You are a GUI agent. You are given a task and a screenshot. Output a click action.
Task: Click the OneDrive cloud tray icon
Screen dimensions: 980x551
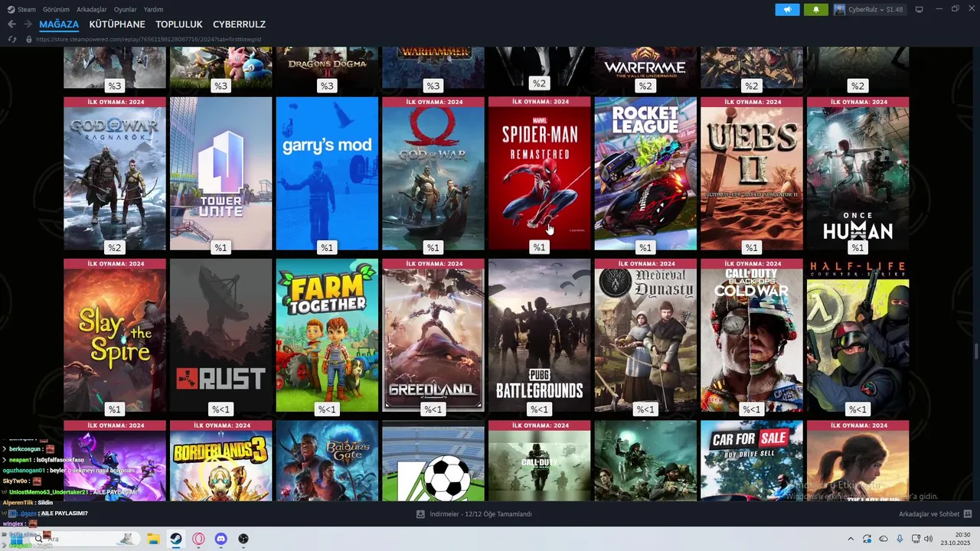point(884,539)
